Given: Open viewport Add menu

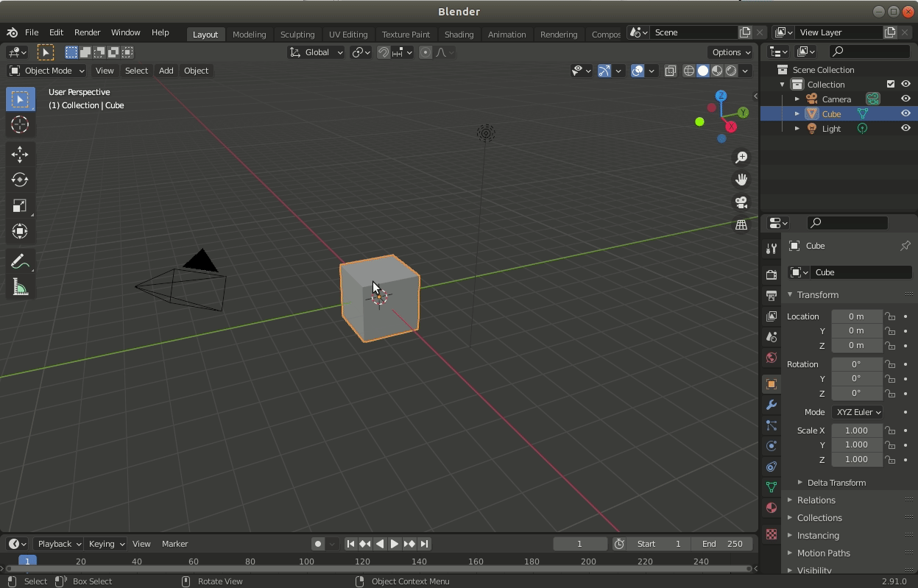Looking at the screenshot, I should pos(166,71).
